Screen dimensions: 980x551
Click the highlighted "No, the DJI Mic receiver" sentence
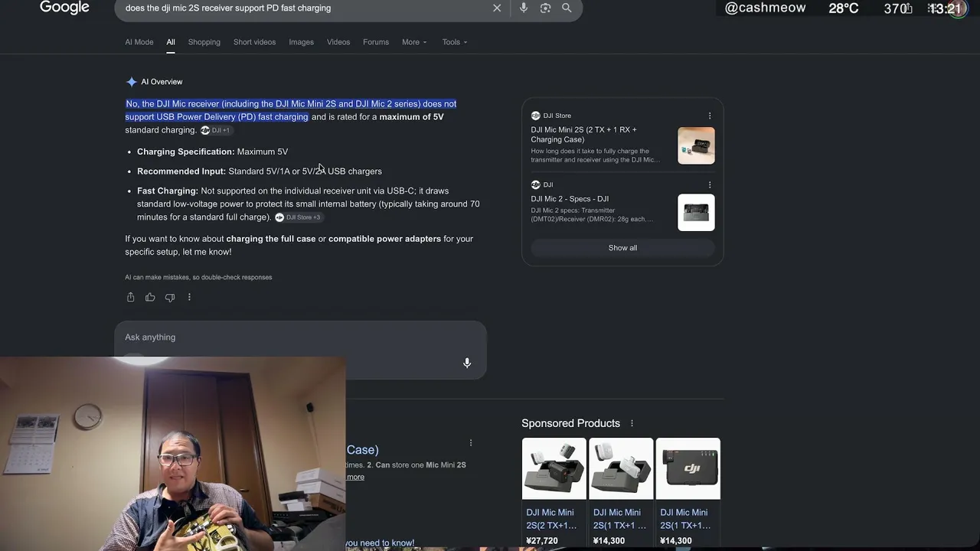[x=291, y=110]
